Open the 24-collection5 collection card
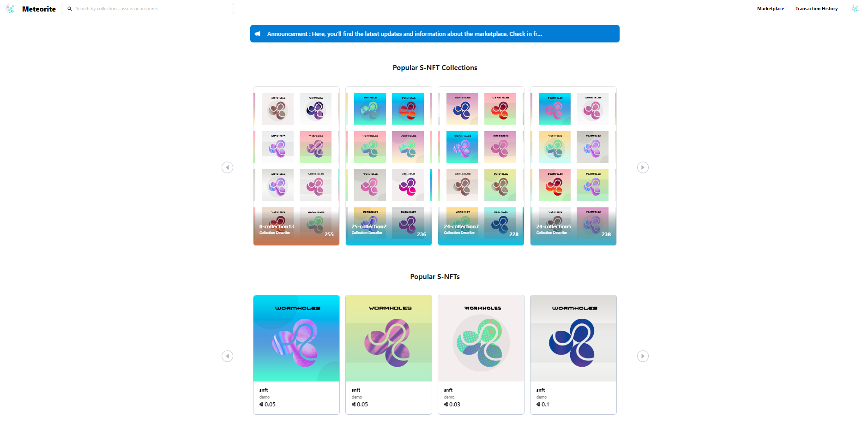 click(573, 166)
